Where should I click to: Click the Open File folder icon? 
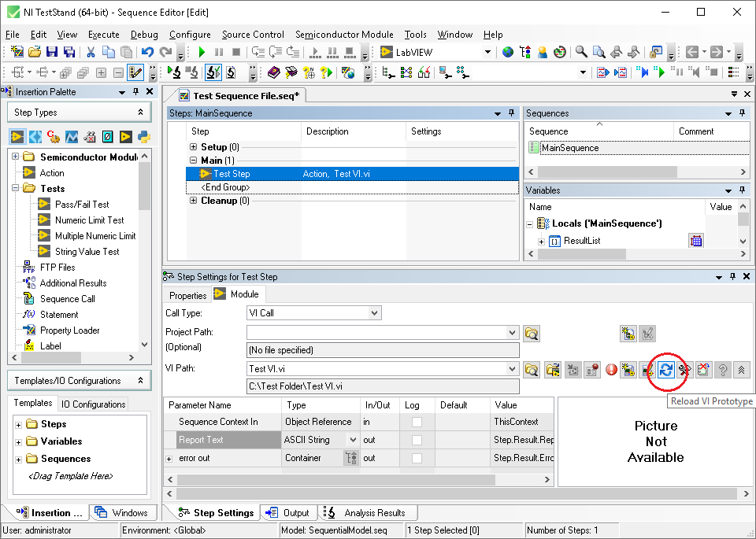(34, 52)
